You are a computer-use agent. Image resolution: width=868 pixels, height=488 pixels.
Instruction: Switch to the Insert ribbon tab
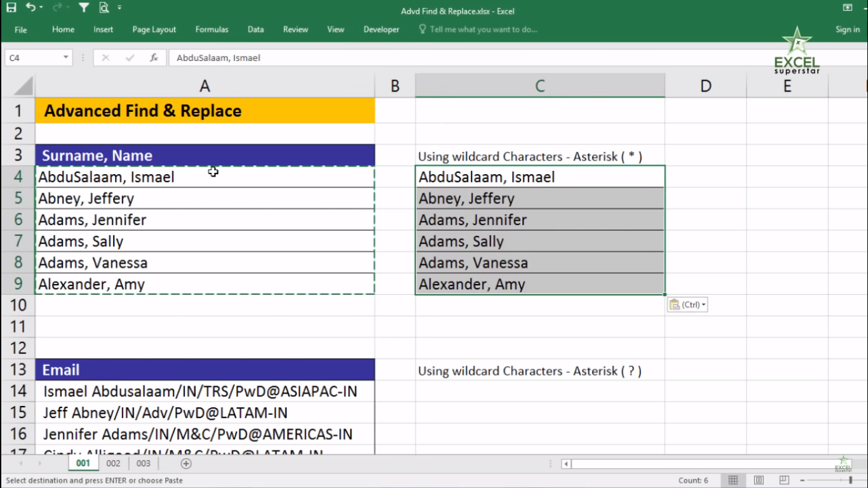[x=103, y=29]
